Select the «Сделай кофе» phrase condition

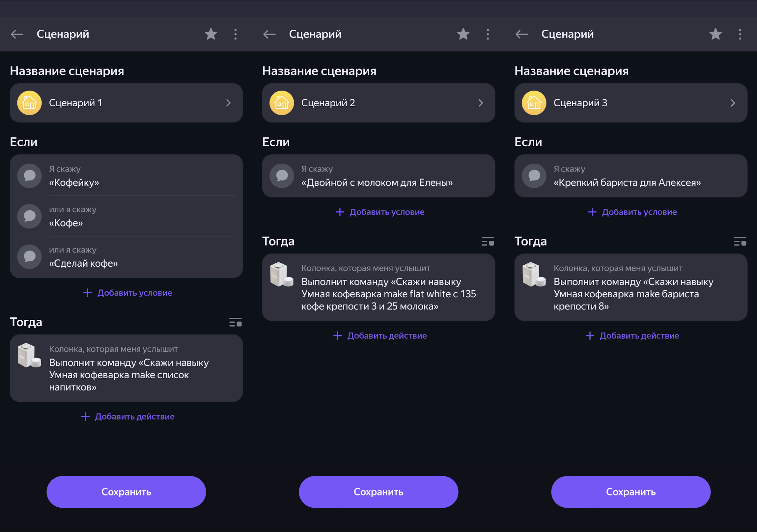point(83,263)
